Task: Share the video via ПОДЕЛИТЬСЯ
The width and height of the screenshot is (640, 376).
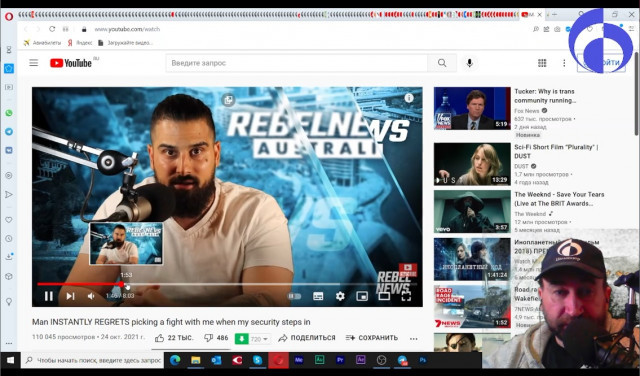Action: 307,338
